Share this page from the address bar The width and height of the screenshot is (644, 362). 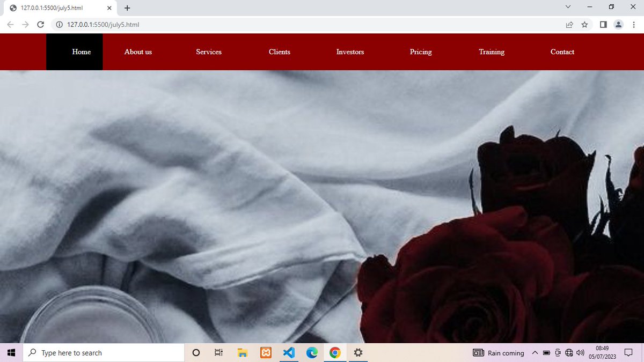[x=569, y=25]
